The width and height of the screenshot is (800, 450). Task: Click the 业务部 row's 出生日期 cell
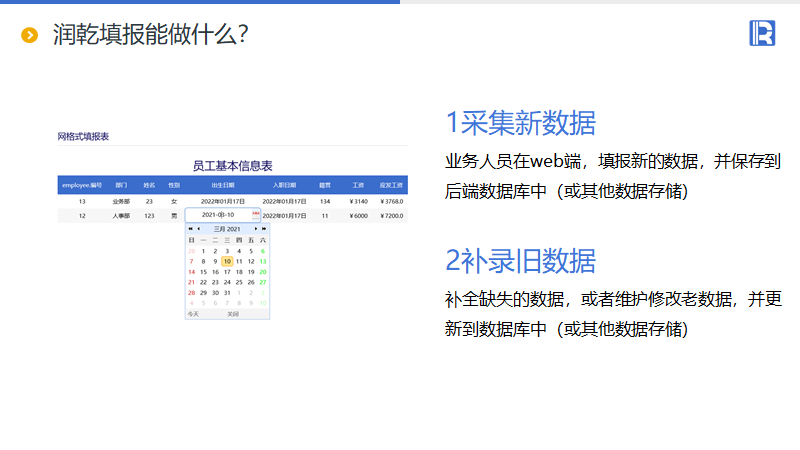point(223,202)
